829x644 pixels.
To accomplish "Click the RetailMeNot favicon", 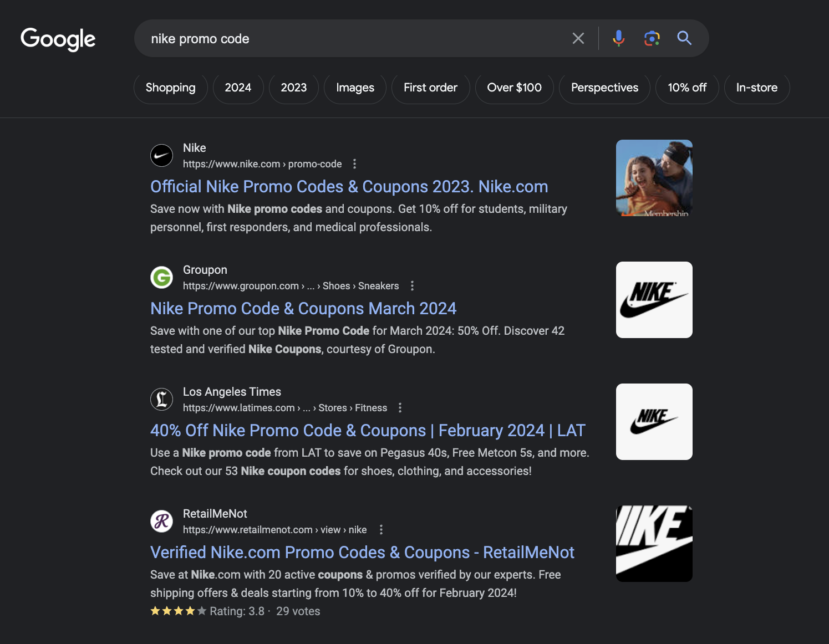I will click(x=162, y=522).
